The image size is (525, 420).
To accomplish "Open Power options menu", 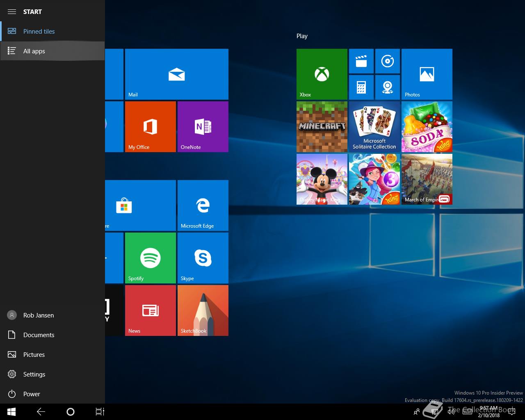I will click(x=31, y=394).
